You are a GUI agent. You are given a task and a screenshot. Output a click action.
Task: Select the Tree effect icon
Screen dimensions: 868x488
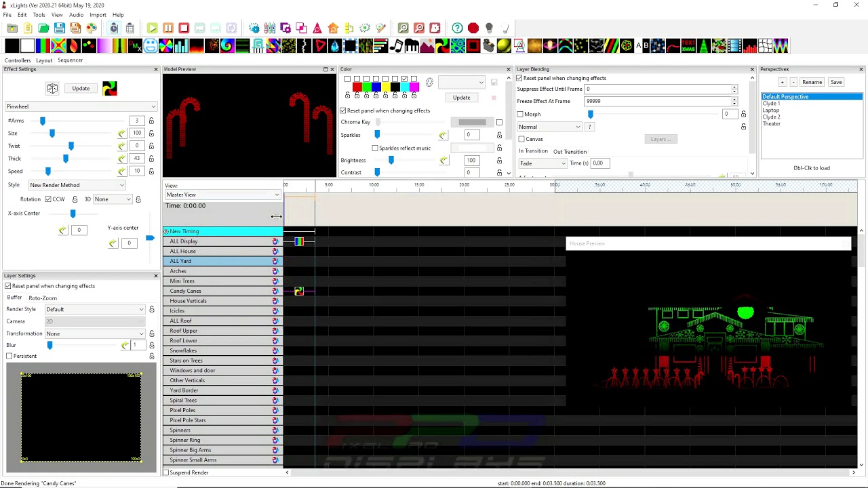[704, 46]
